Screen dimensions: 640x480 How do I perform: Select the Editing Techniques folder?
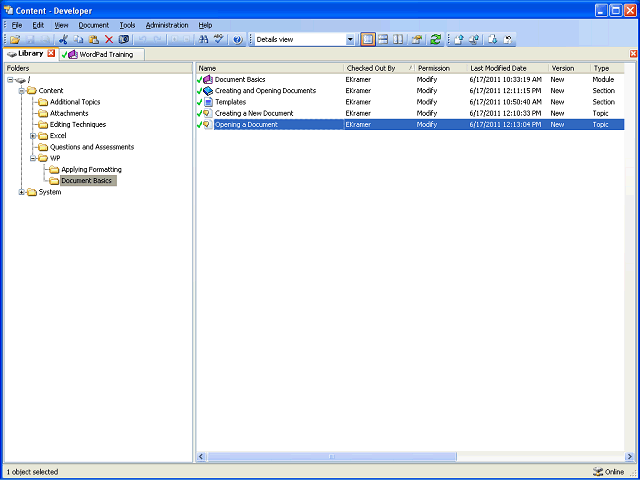78,124
